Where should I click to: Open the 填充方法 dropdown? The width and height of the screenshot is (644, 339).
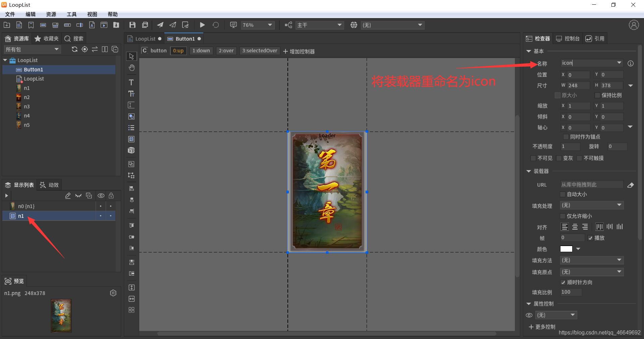(591, 260)
